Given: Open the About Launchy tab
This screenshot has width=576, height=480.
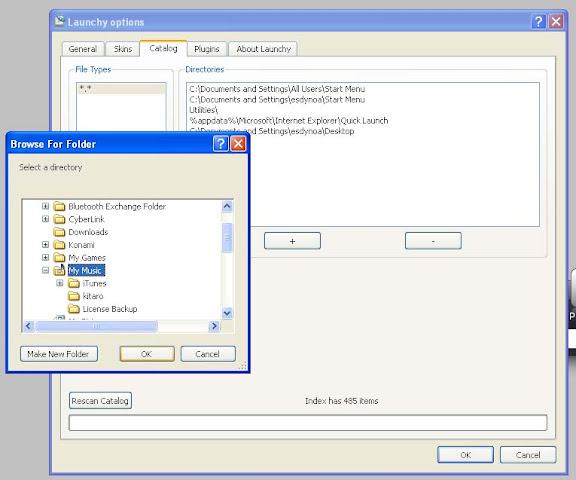Looking at the screenshot, I should click(263, 49).
